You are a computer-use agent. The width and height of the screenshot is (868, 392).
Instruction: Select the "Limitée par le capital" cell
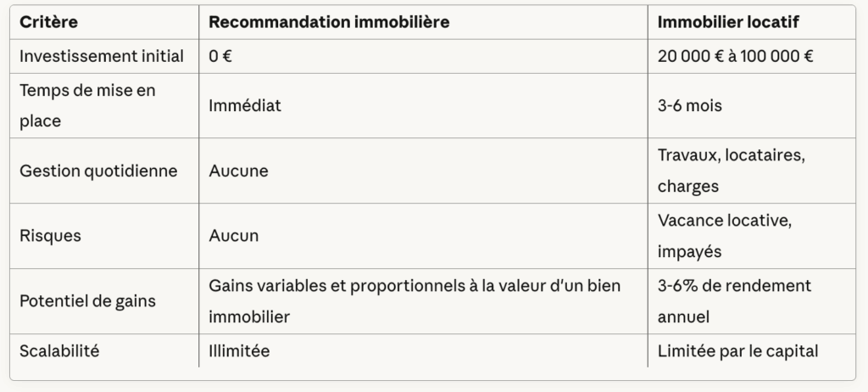pyautogui.click(x=737, y=350)
